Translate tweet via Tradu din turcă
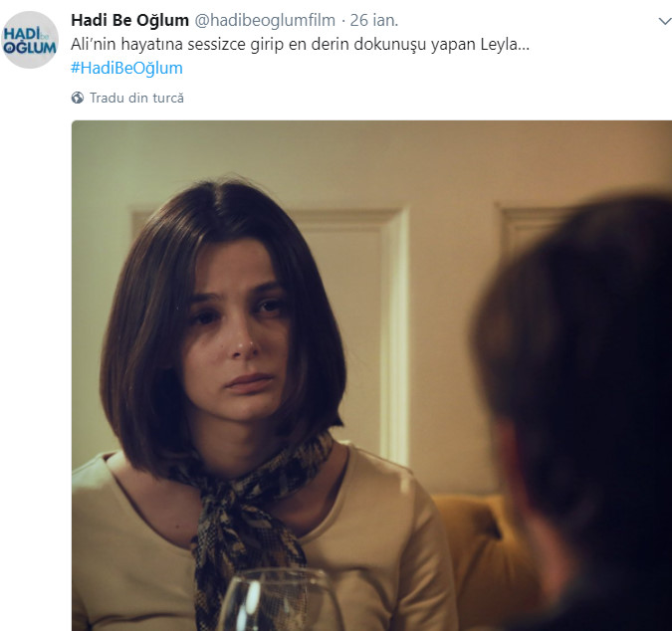 [136, 98]
